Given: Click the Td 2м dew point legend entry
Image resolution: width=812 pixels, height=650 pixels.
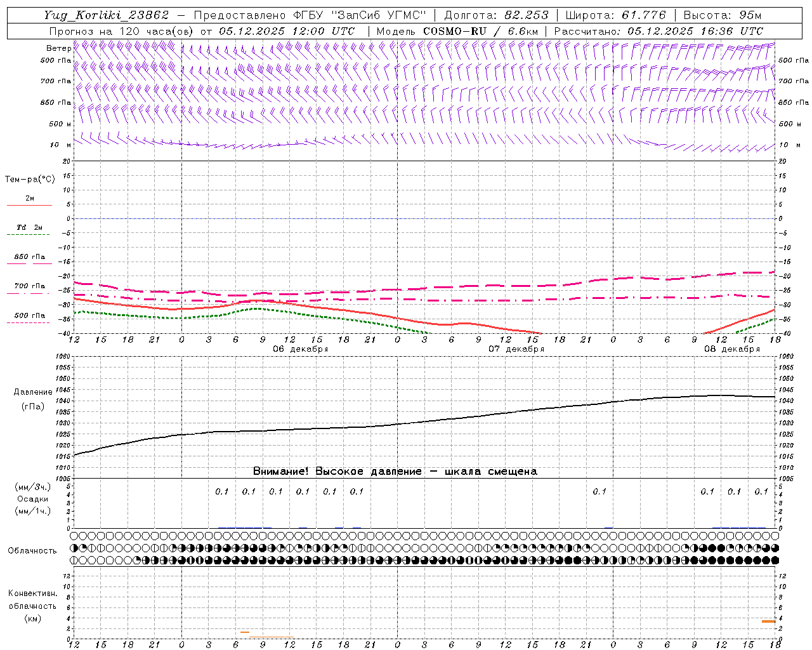Looking at the screenshot, I should tap(29, 227).
